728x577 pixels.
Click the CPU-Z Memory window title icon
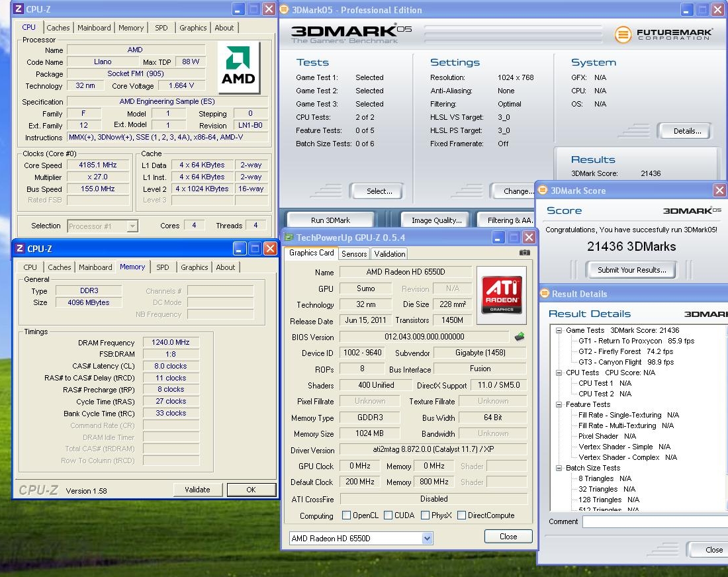click(19, 248)
